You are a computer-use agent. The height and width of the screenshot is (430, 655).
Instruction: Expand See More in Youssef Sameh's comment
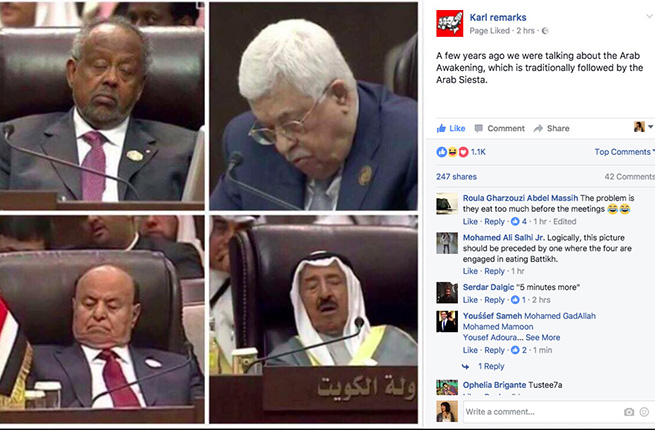pyautogui.click(x=543, y=338)
